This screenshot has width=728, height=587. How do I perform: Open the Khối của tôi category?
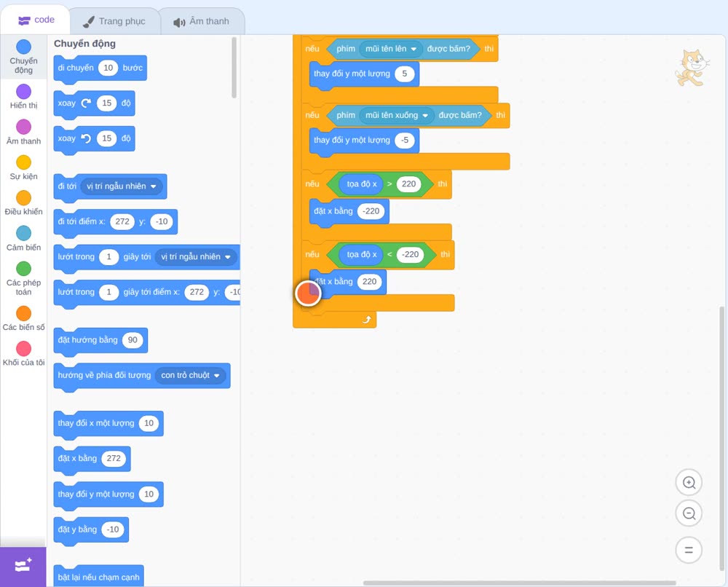[x=24, y=354]
